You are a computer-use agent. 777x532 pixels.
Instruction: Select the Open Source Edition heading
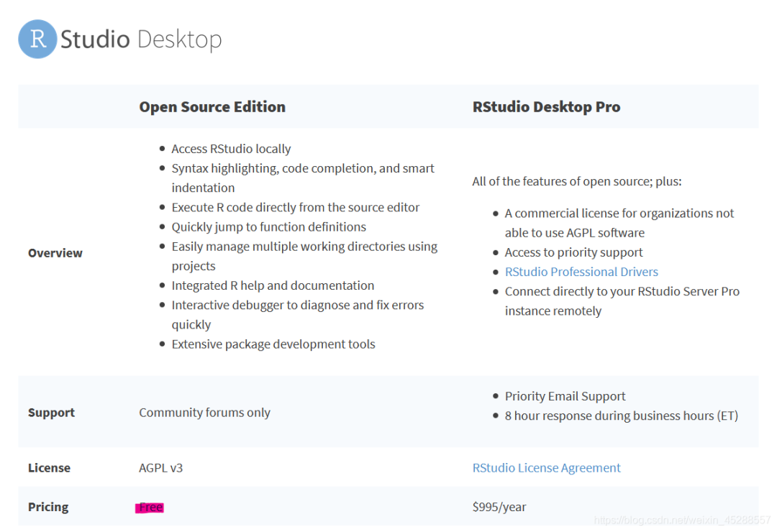point(212,107)
